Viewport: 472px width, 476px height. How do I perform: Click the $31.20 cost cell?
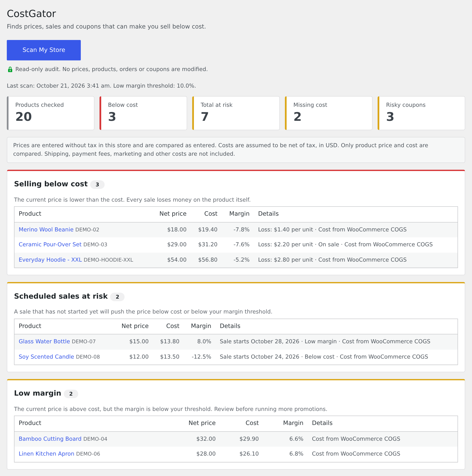click(x=208, y=244)
